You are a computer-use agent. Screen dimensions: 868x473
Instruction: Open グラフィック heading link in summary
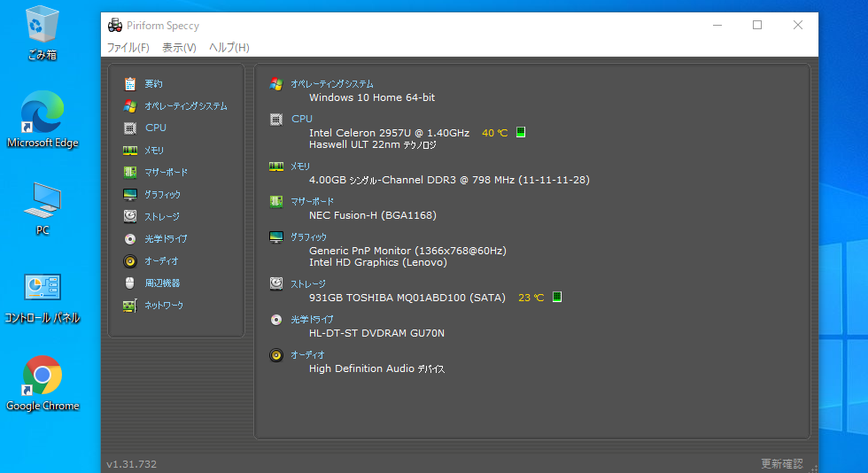(309, 237)
